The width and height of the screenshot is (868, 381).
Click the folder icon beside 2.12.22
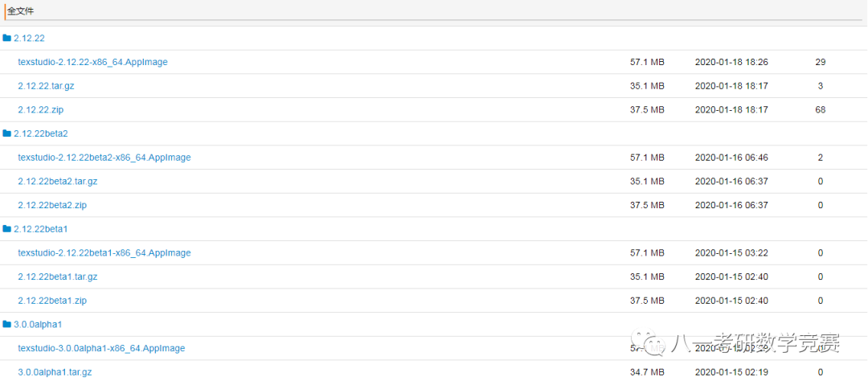[x=6, y=39]
